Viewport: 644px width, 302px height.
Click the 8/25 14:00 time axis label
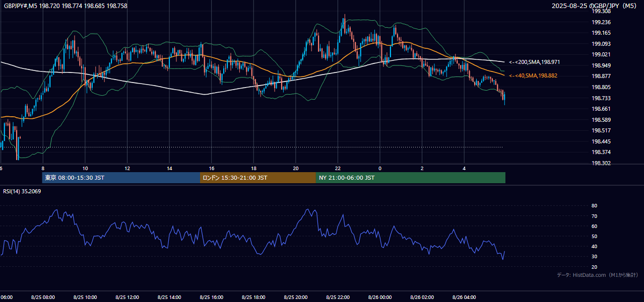[169, 297]
